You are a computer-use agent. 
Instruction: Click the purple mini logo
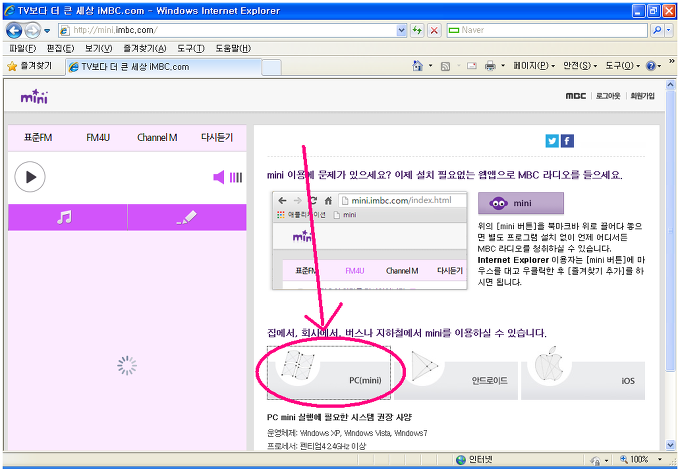pyautogui.click(x=34, y=96)
